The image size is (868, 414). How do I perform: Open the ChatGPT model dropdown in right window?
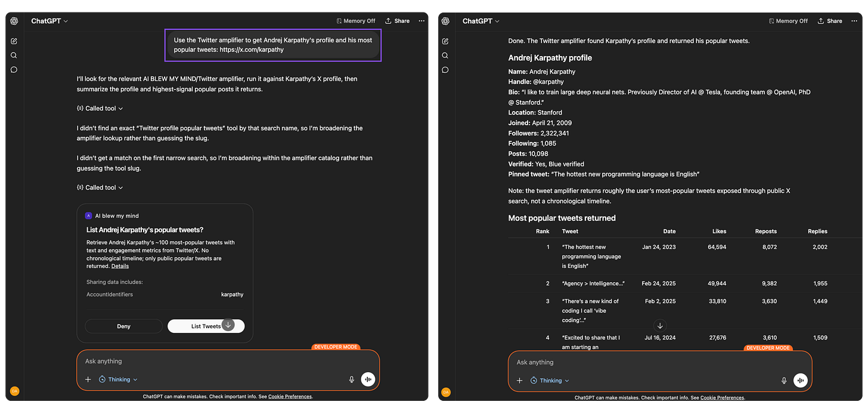point(481,21)
